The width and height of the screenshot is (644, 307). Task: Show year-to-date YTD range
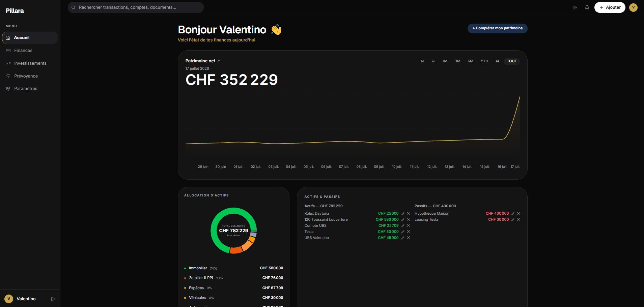point(484,61)
